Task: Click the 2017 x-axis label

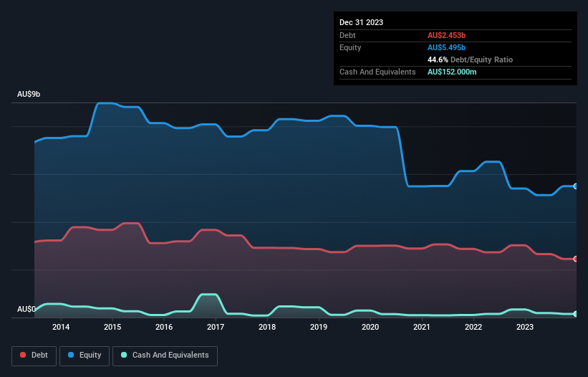Action: [x=216, y=327]
